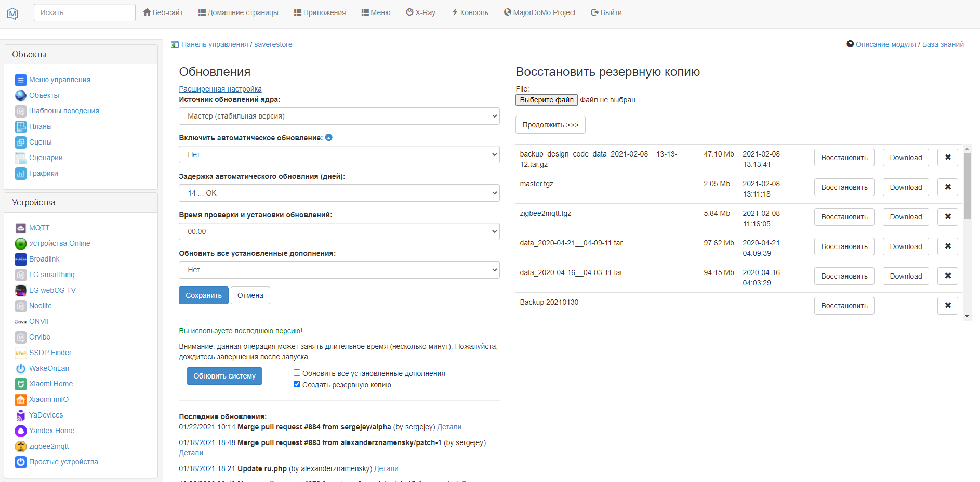
Task: Open the Консоль menu item
Action: click(470, 12)
